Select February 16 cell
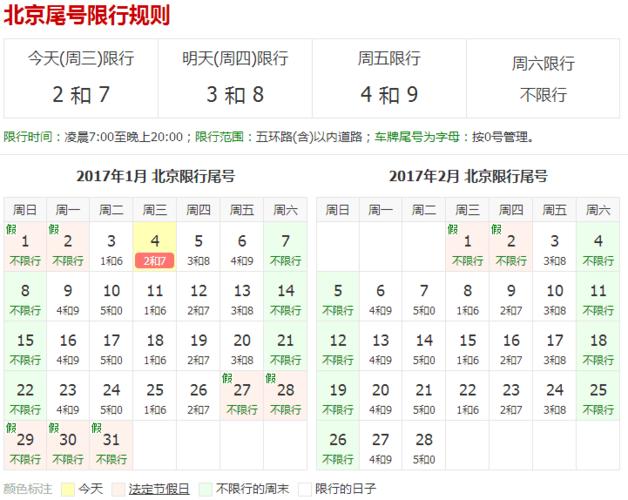 point(511,346)
